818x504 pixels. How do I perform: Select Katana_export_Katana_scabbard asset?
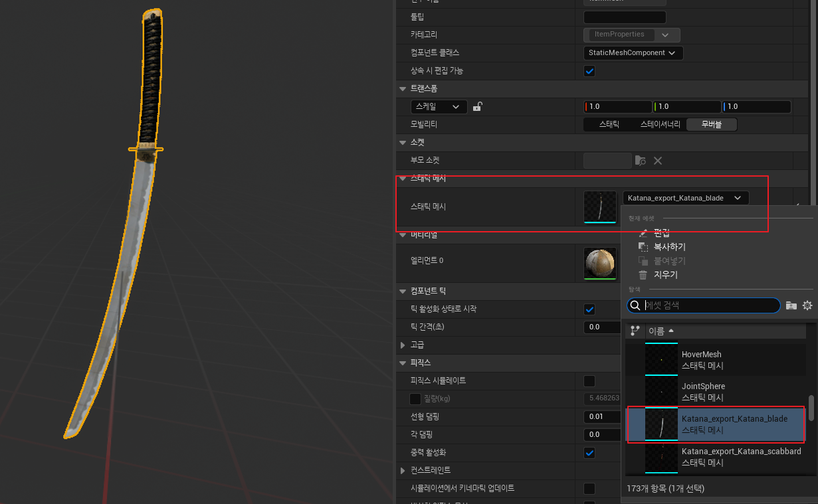pyautogui.click(x=716, y=457)
